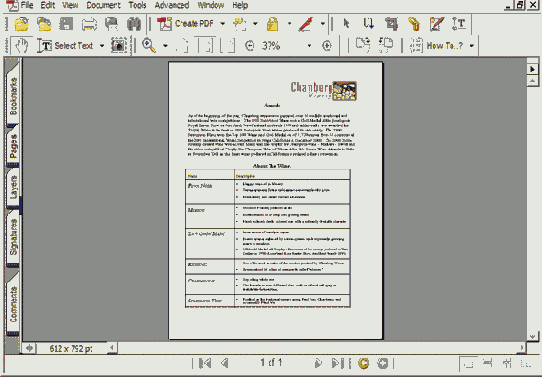Open the Document menu
The image size is (542, 377).
coord(103,5)
